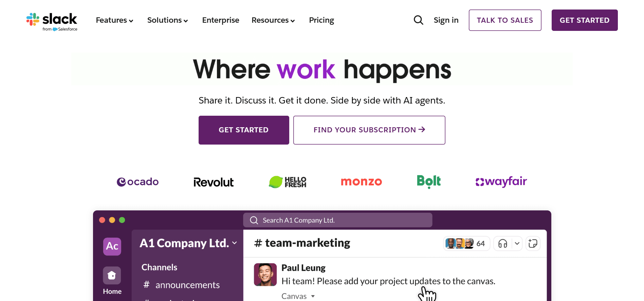
Task: Click the red close traffic light dot
Action: pyautogui.click(x=102, y=220)
